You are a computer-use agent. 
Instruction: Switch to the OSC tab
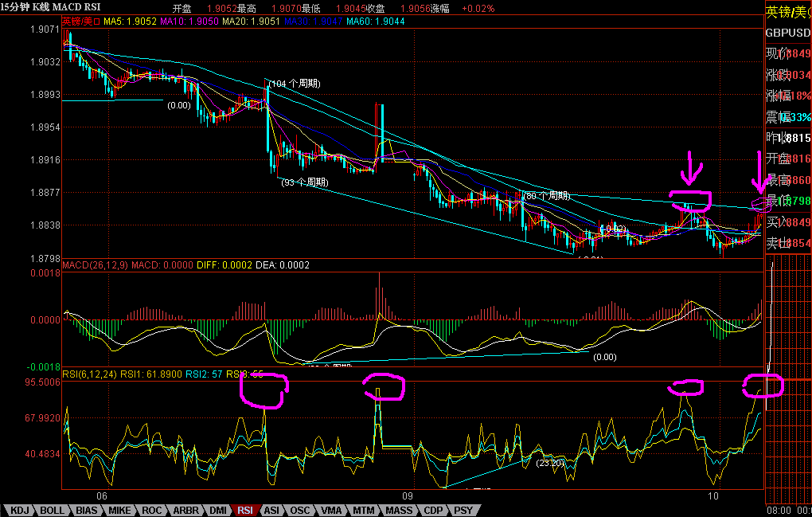pos(300,510)
